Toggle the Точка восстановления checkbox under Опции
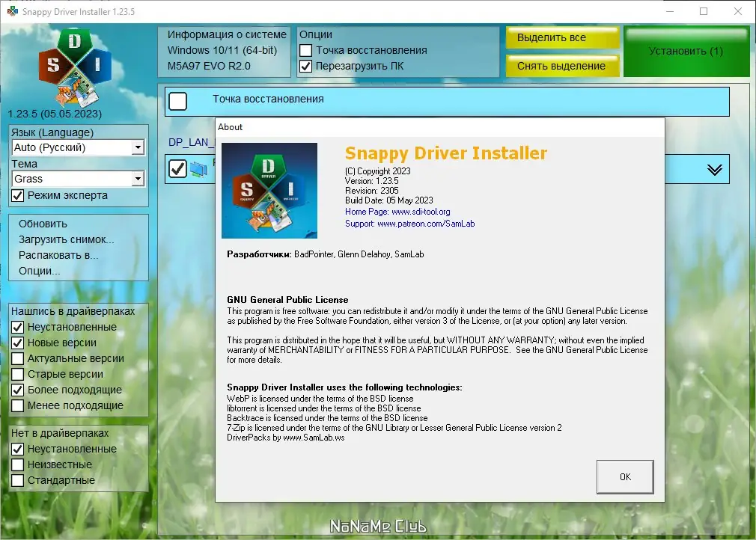756x540 pixels. [307, 50]
